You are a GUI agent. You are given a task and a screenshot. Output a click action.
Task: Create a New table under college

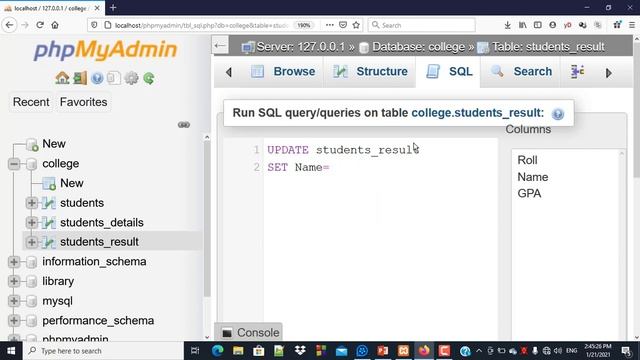coord(72,183)
